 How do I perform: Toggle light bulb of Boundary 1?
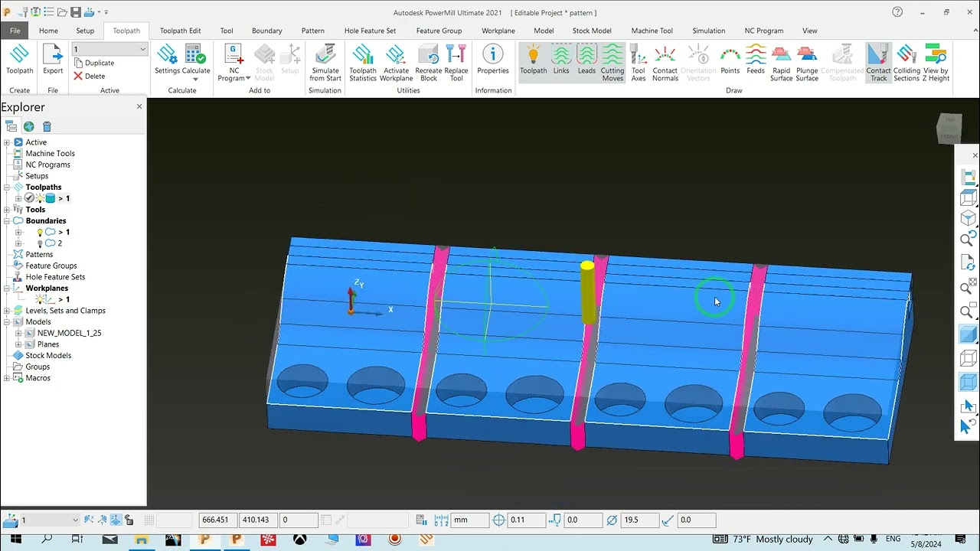click(x=40, y=232)
